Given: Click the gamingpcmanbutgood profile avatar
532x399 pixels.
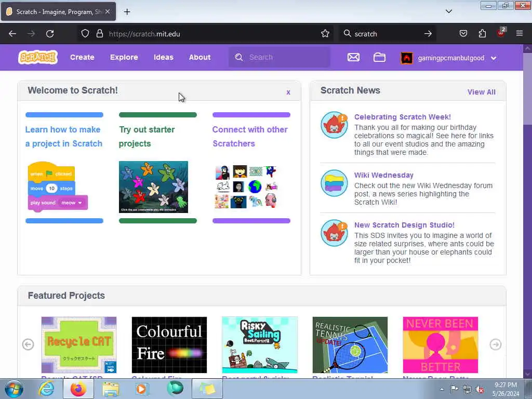Looking at the screenshot, I should [x=406, y=58].
